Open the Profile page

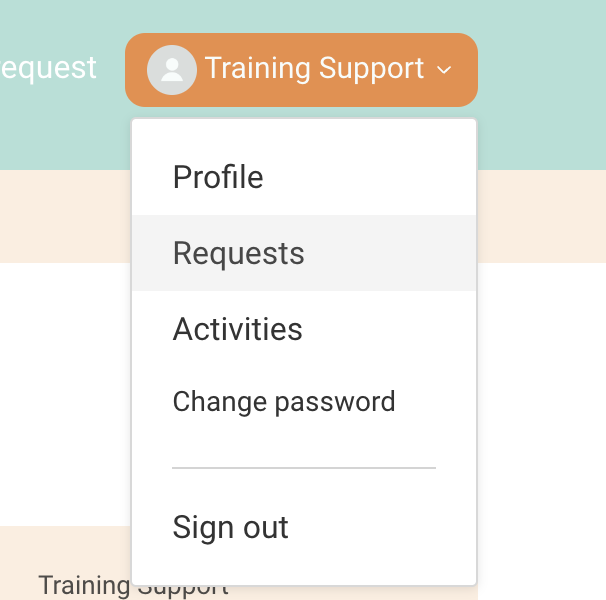click(218, 177)
